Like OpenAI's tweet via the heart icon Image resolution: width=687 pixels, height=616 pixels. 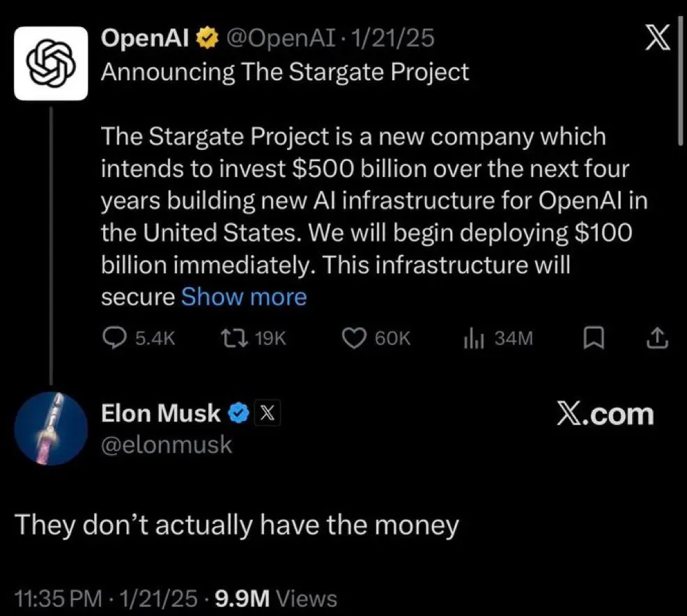point(355,339)
